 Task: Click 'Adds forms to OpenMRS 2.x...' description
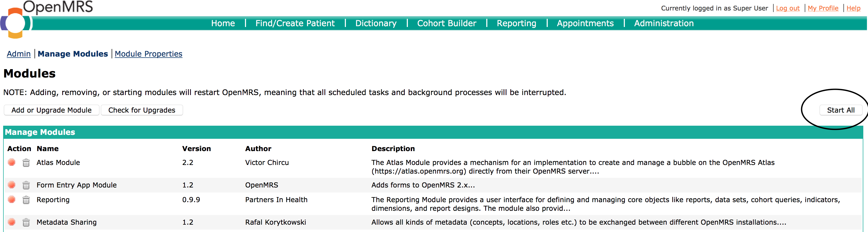(423, 185)
